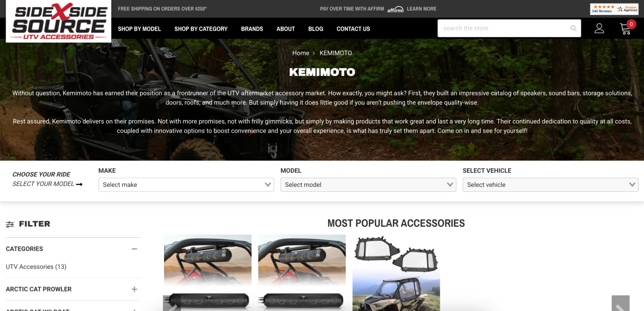Click the Learn More Affirm link

(x=422, y=9)
